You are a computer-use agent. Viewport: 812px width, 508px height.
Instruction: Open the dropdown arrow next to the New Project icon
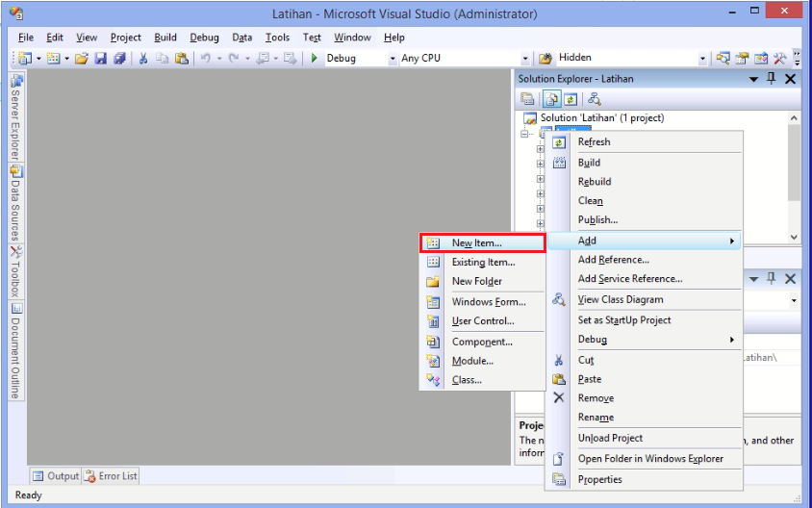coord(38,58)
